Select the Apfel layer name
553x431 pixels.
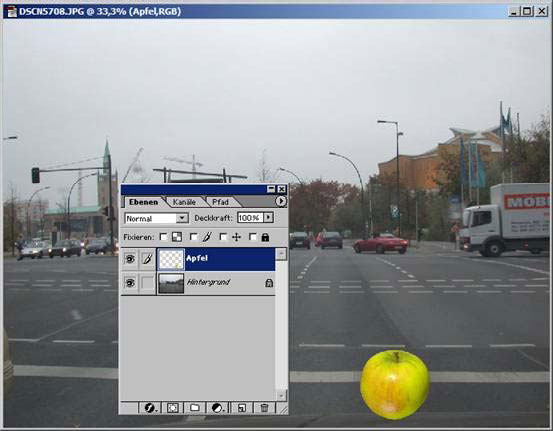coord(197,258)
